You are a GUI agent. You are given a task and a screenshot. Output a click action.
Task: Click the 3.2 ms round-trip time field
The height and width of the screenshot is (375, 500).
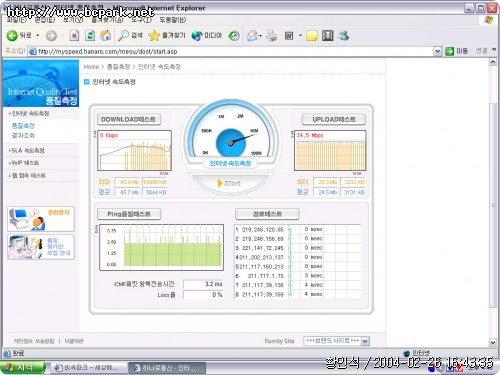click(x=203, y=284)
